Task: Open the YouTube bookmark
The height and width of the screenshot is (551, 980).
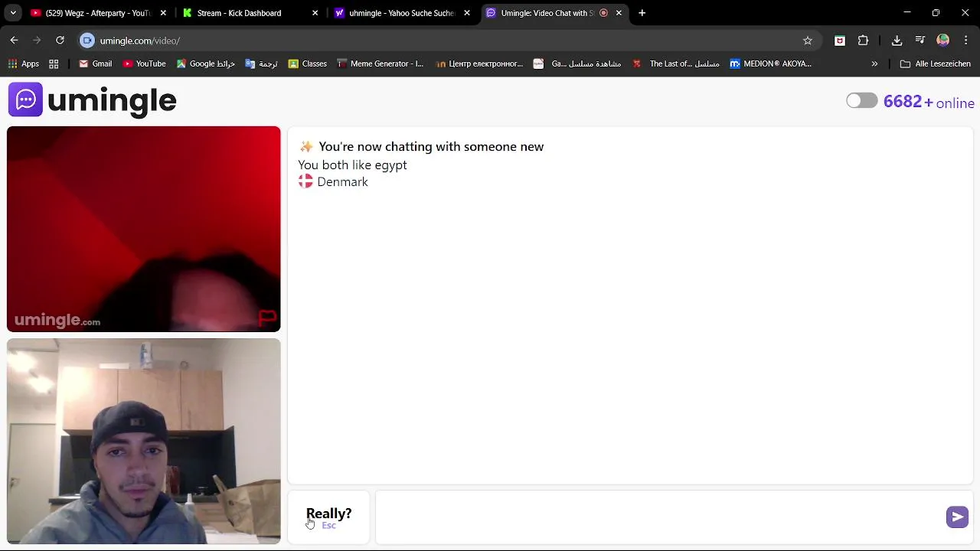Action: click(145, 64)
